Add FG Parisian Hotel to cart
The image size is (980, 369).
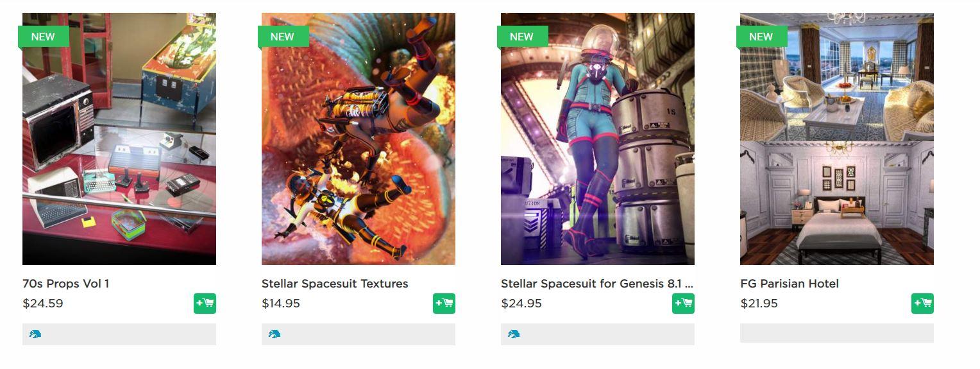(922, 304)
